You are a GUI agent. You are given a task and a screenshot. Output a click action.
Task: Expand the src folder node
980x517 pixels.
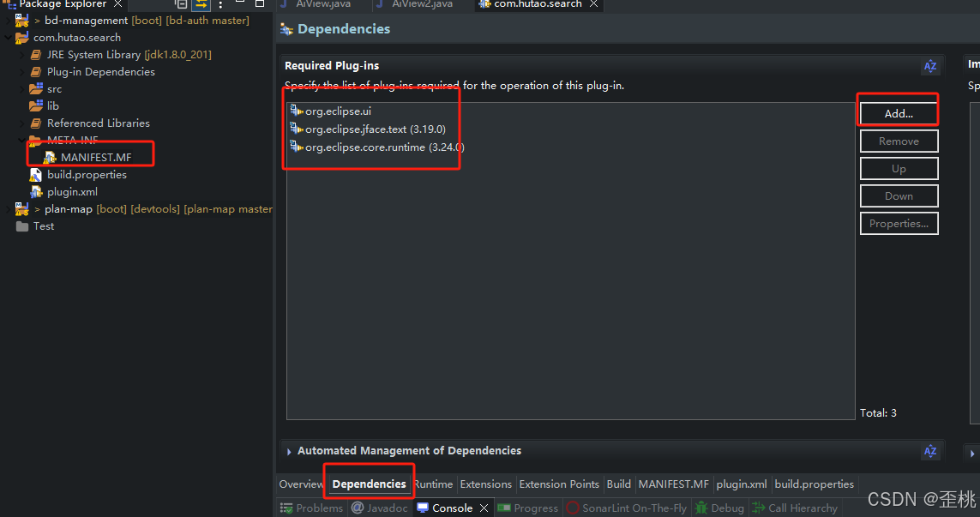(22, 89)
